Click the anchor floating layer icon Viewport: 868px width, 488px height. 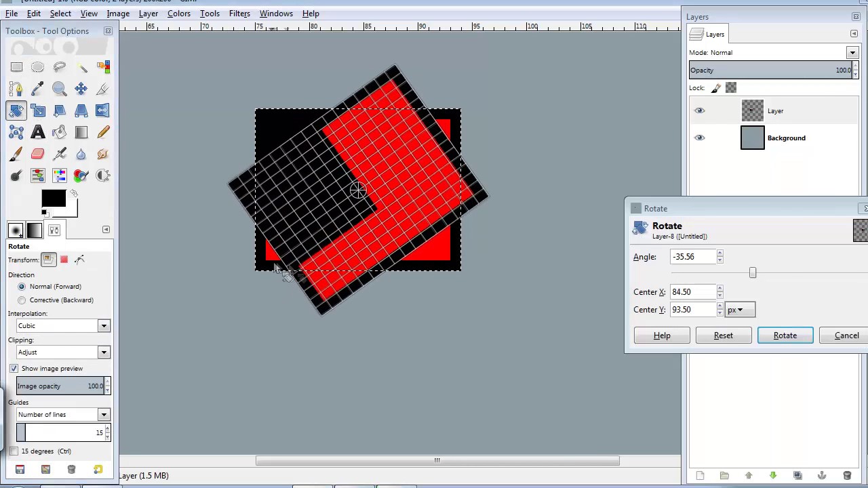[822, 476]
